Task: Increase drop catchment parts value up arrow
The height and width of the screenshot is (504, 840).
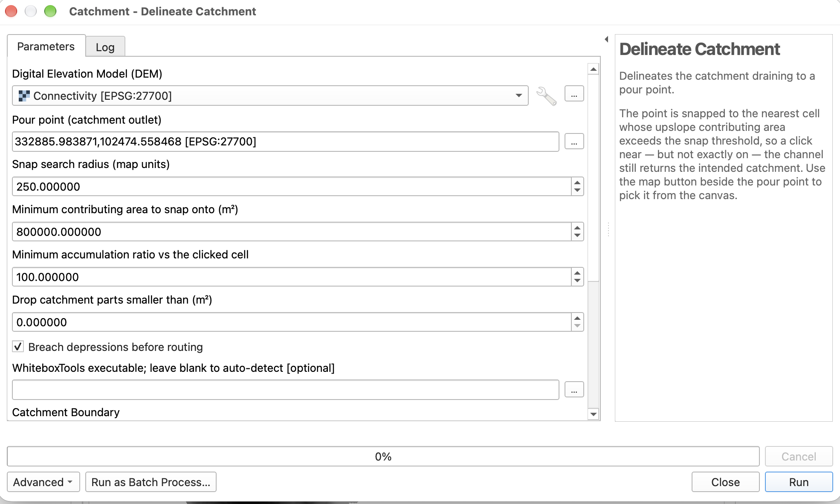Action: click(x=577, y=318)
